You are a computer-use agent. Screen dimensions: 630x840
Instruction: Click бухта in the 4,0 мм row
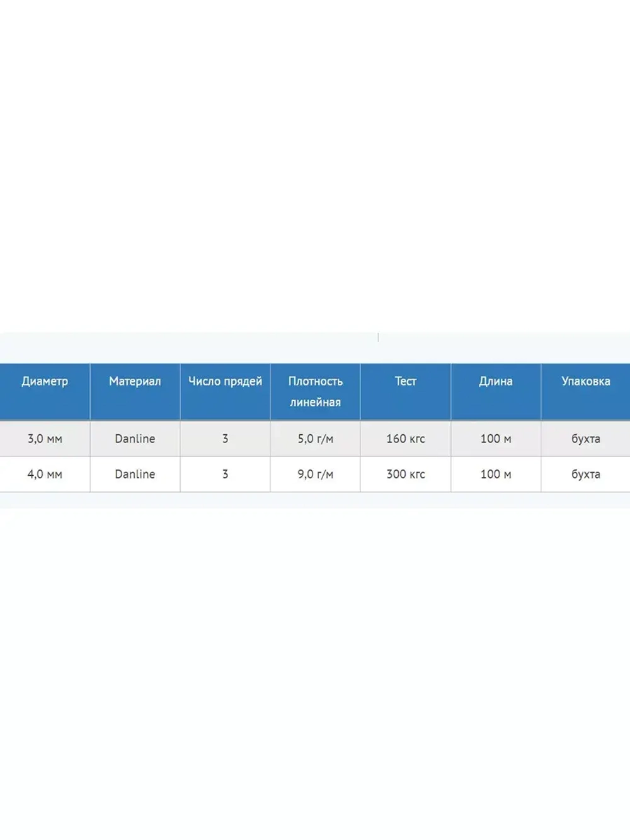click(586, 474)
